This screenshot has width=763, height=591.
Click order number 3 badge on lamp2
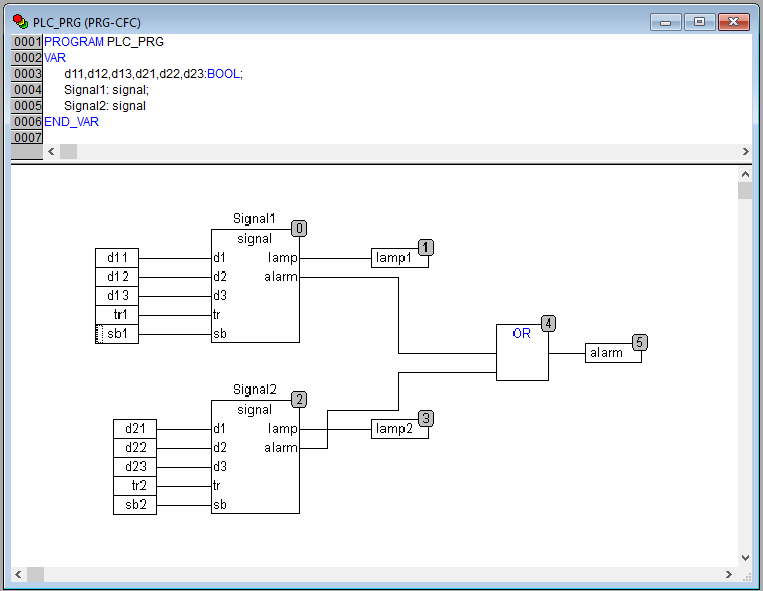click(x=426, y=418)
